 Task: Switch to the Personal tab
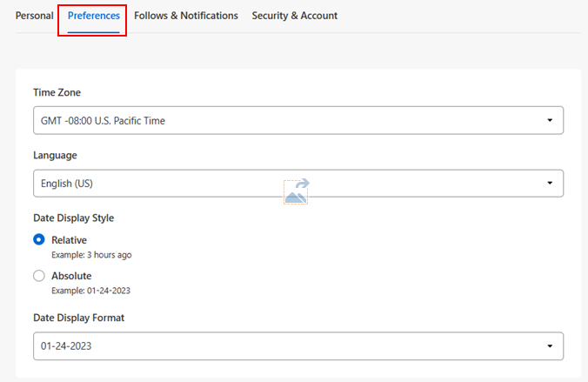(x=35, y=16)
